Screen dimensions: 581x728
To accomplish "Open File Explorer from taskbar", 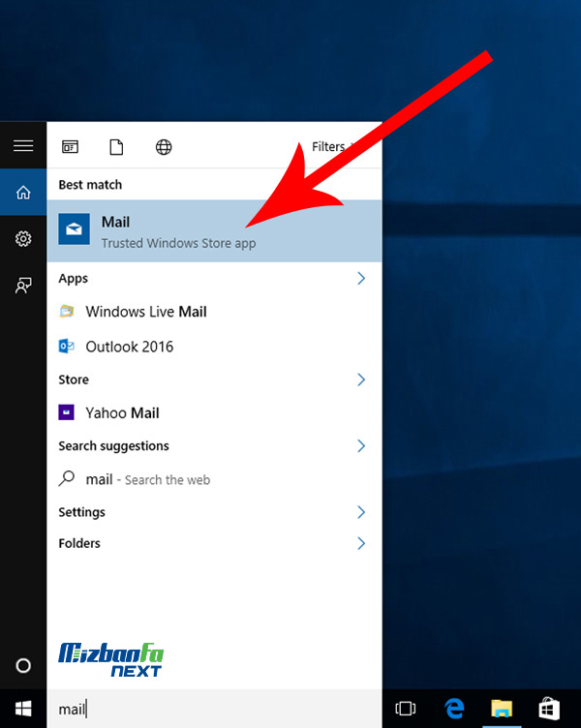I will point(502,709).
